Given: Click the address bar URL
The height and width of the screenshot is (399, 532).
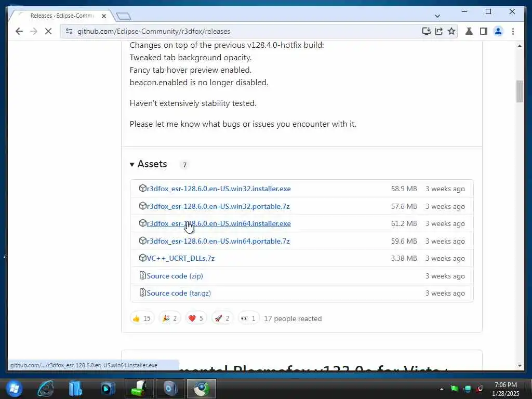Looking at the screenshot, I should [x=154, y=31].
